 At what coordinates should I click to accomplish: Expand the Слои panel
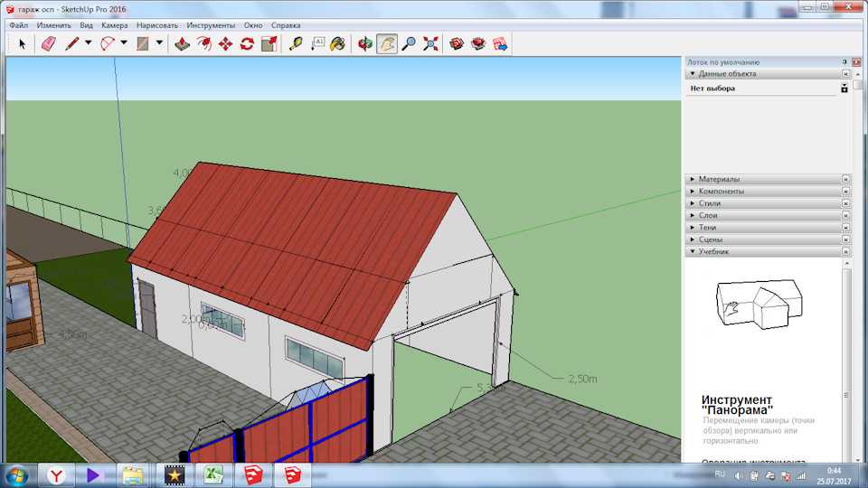(x=693, y=215)
